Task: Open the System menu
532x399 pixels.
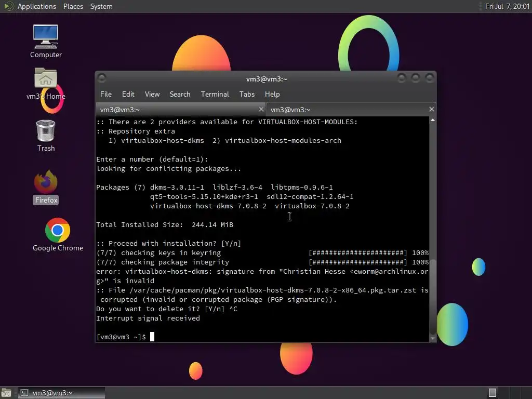Action: pos(101,6)
